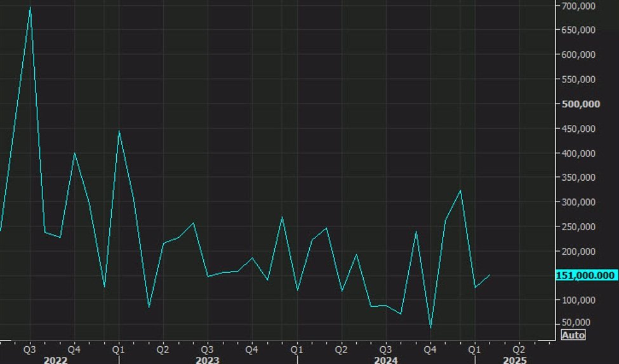Click the 2023 year label on time axis
Screen dimensions: 619x364
click(208, 360)
